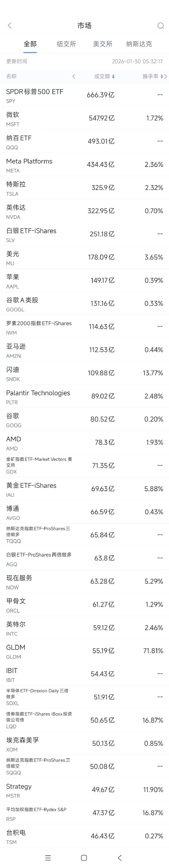Open the 闪迪 SNDK stock row
This screenshot has height=868, width=169.
(84, 373)
